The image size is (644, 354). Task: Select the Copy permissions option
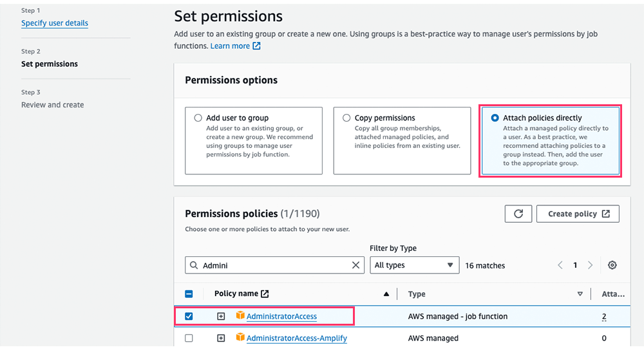point(346,118)
